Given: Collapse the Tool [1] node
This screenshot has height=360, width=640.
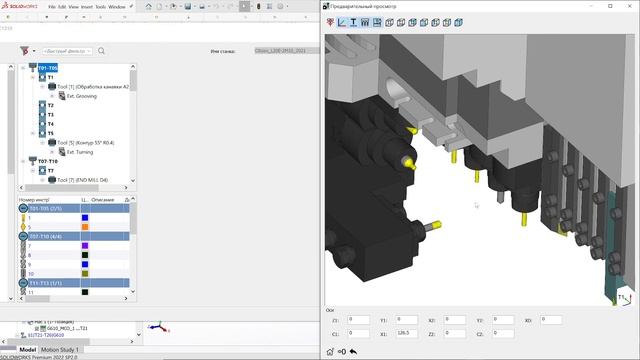Looking at the screenshot, I should point(42,87).
